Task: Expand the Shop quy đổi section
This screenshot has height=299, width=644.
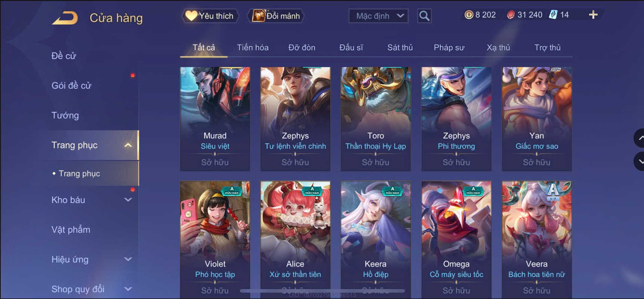Action: (128, 289)
